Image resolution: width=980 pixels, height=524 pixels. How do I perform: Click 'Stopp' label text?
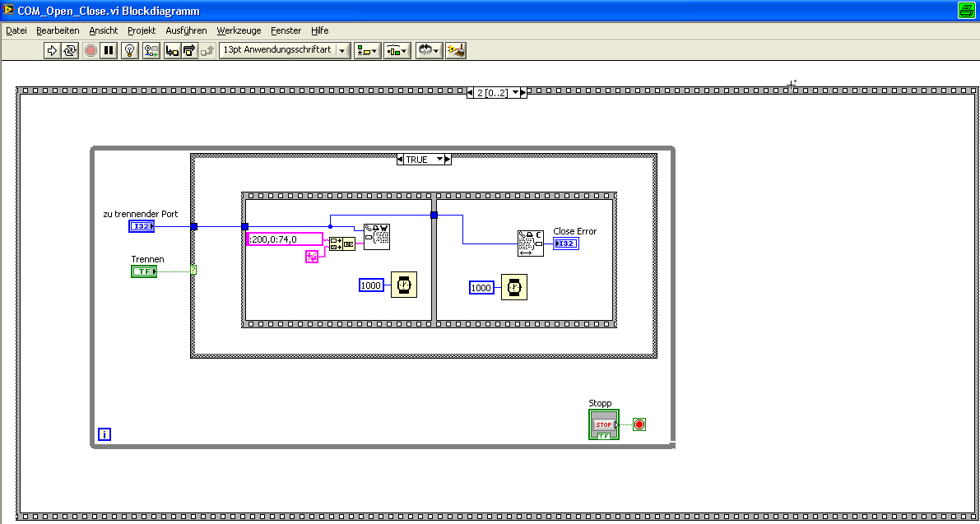pos(600,403)
